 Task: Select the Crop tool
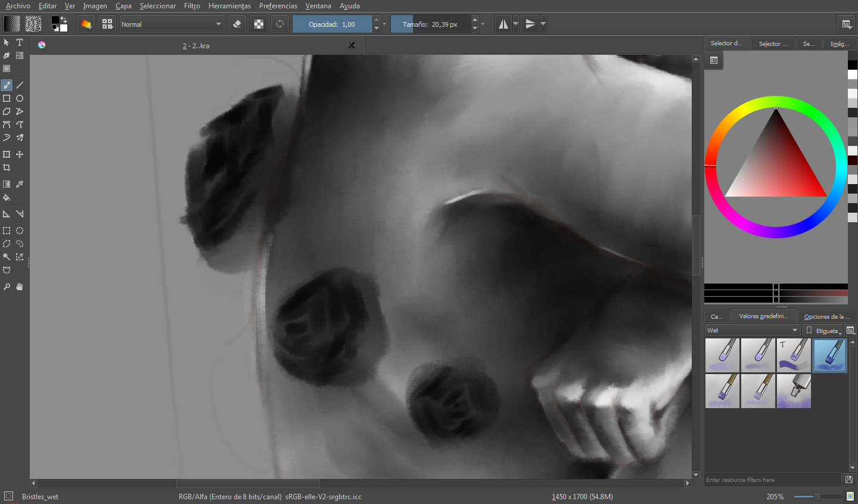point(7,167)
